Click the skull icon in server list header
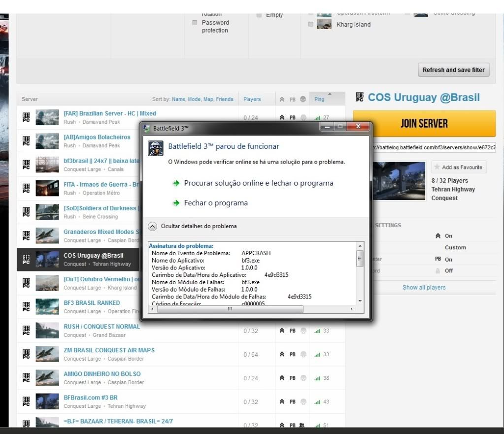This screenshot has width=504, height=434. coord(303,100)
